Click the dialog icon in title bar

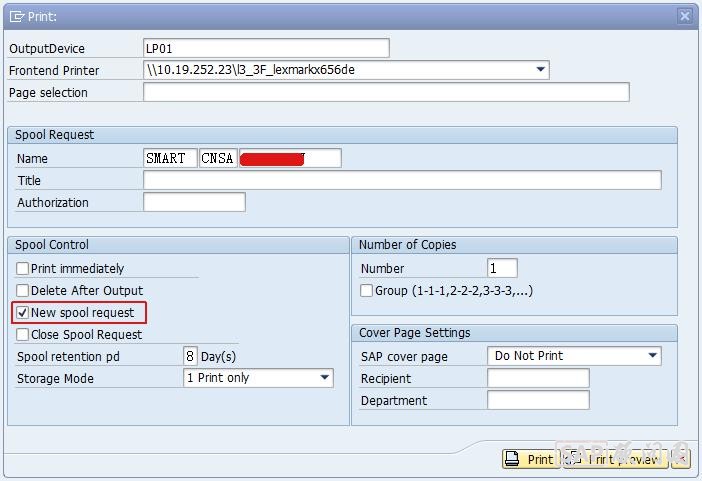point(17,16)
